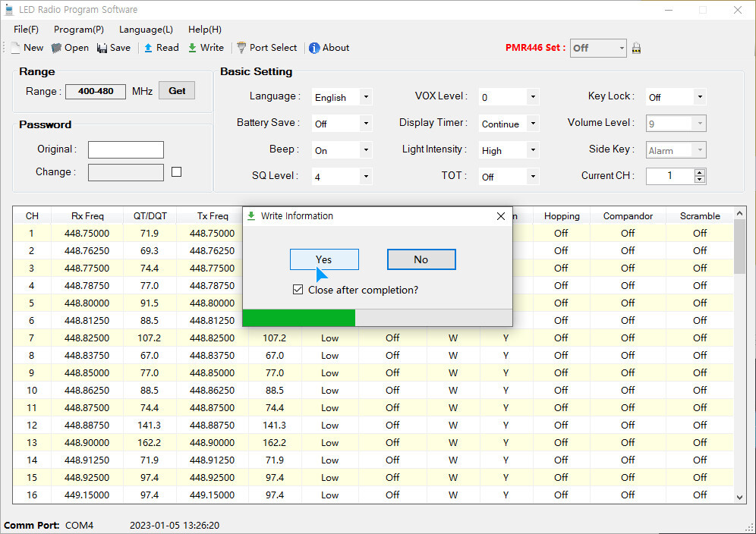
Task: Click Tx Freq 448.90000 in channel 13
Action: [x=212, y=442]
